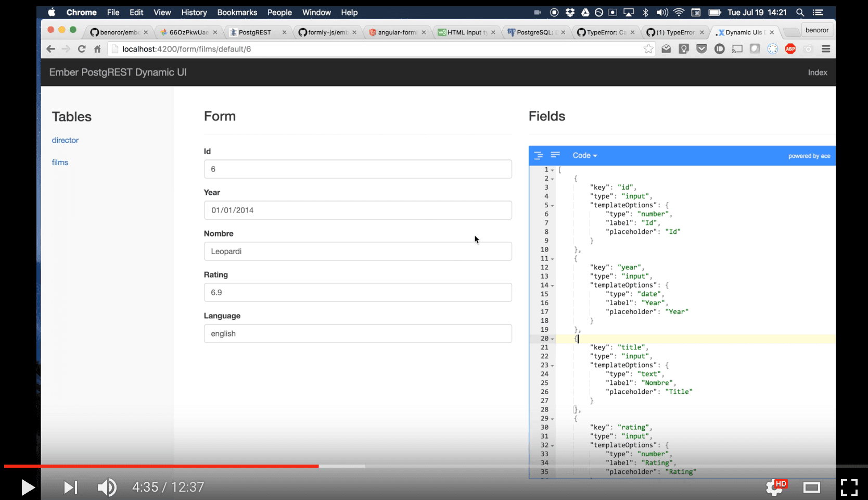Open Chrome's hamburger menu
This screenshot has height=500, width=868.
tap(826, 49)
